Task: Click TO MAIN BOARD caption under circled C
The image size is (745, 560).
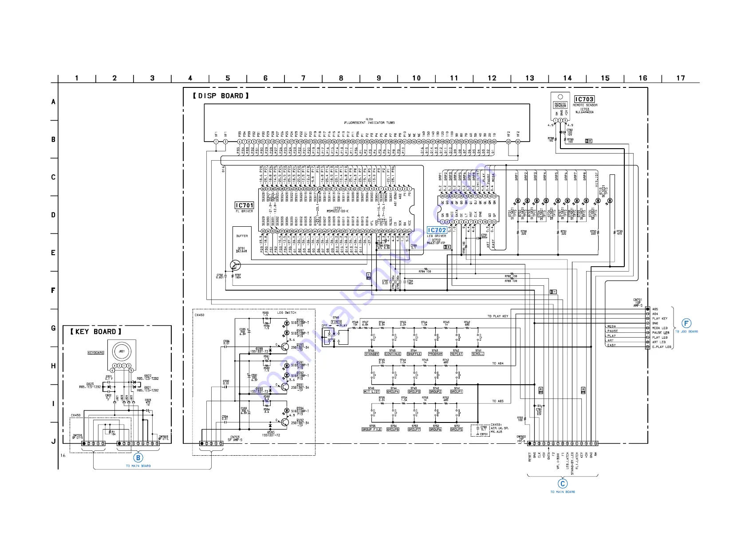Action: [x=563, y=492]
